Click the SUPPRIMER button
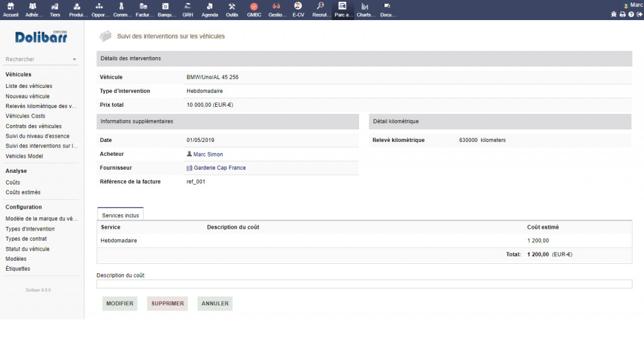The height and width of the screenshot is (338, 644). click(167, 303)
